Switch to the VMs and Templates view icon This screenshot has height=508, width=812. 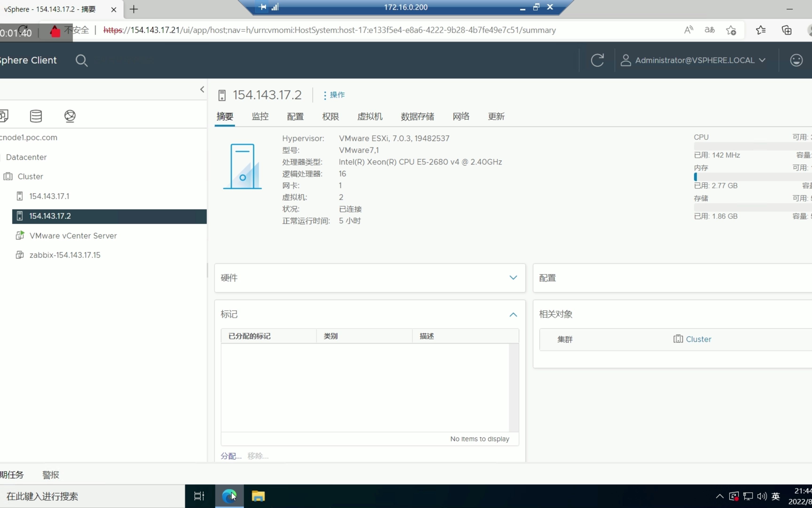coord(4,116)
